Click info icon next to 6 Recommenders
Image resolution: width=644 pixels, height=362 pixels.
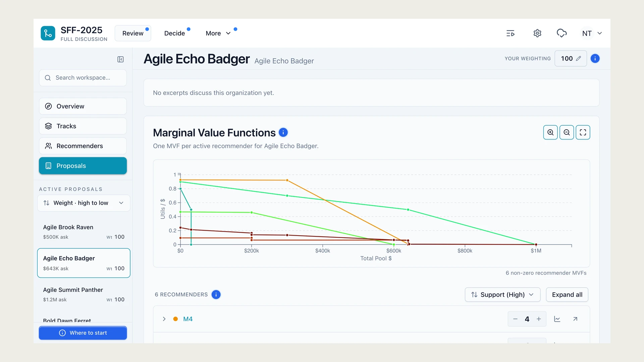click(216, 295)
